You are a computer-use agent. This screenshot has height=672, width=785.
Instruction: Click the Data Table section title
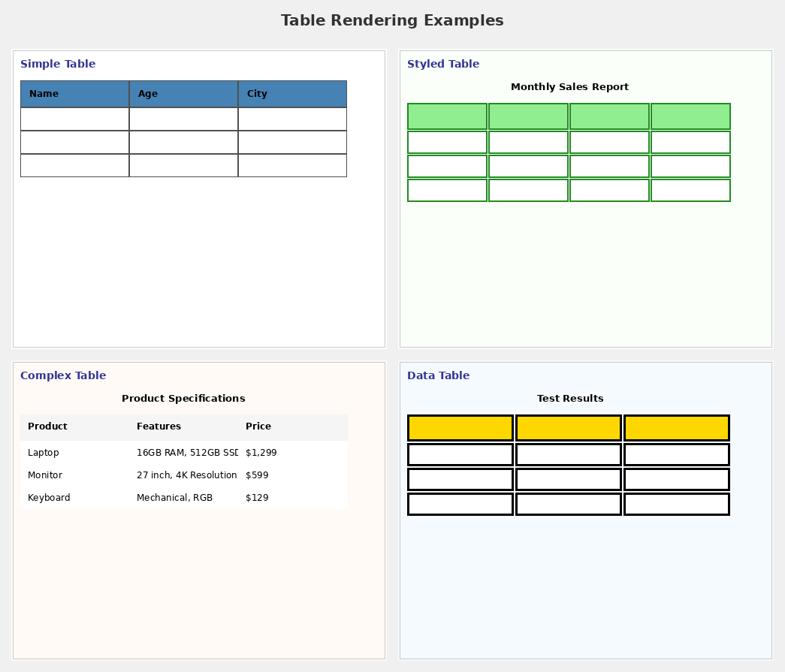click(x=438, y=375)
